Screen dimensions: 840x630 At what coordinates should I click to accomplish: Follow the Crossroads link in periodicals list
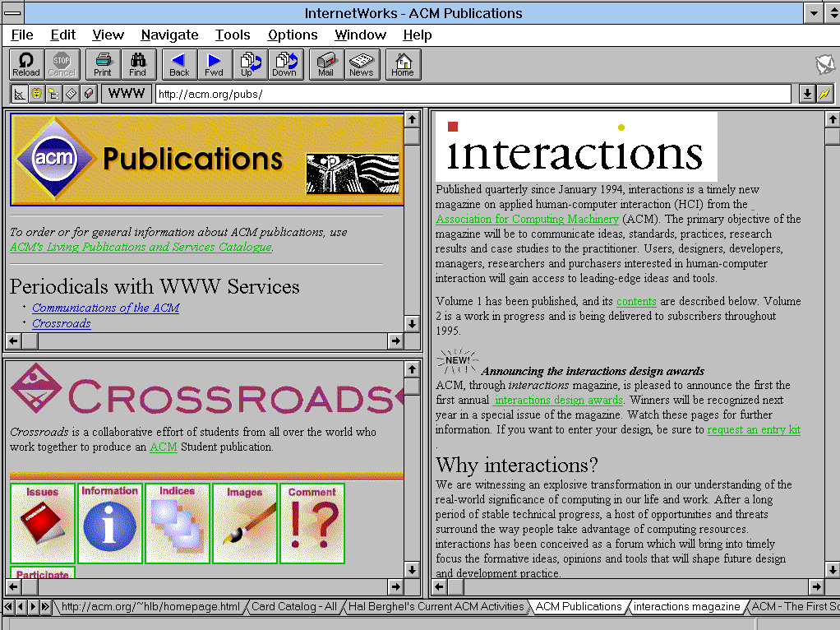pos(62,323)
